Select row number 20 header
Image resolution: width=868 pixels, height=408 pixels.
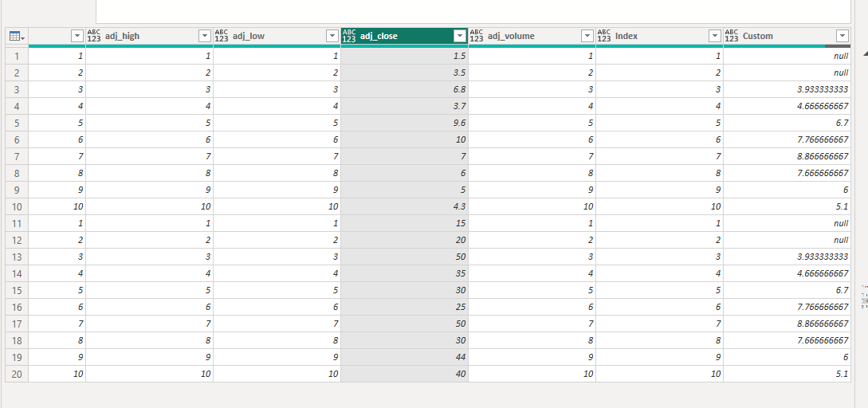pos(17,375)
